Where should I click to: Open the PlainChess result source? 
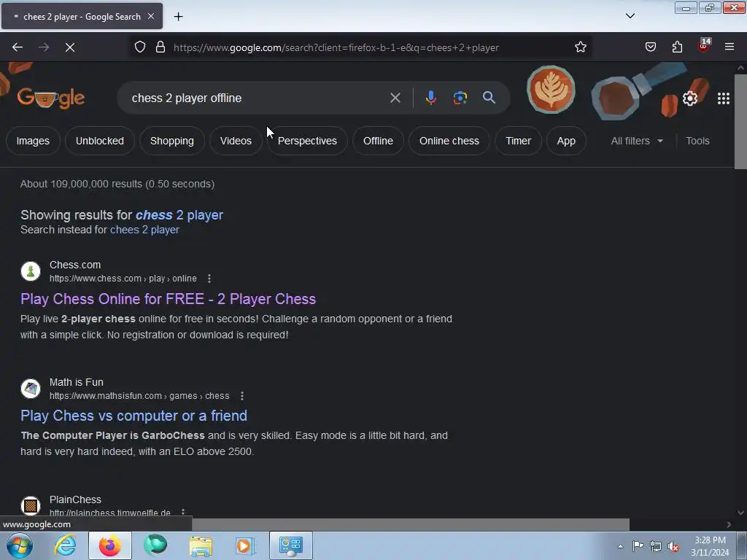[110, 506]
